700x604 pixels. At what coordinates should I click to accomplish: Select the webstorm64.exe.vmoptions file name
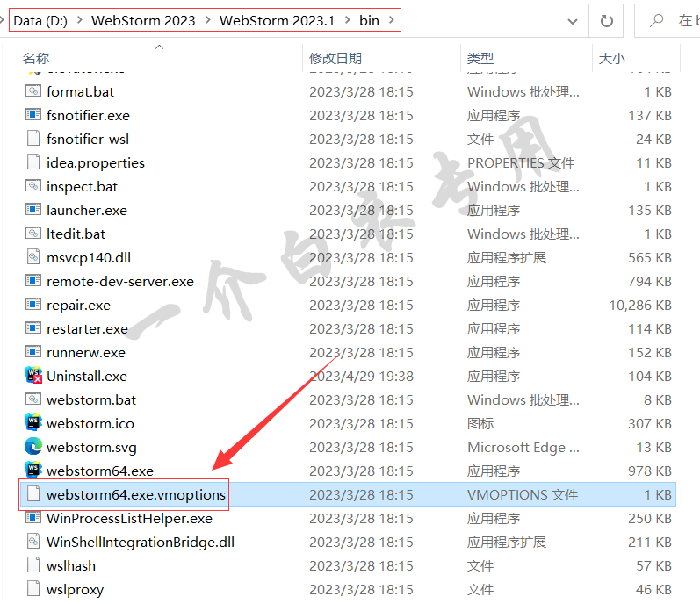pos(136,494)
